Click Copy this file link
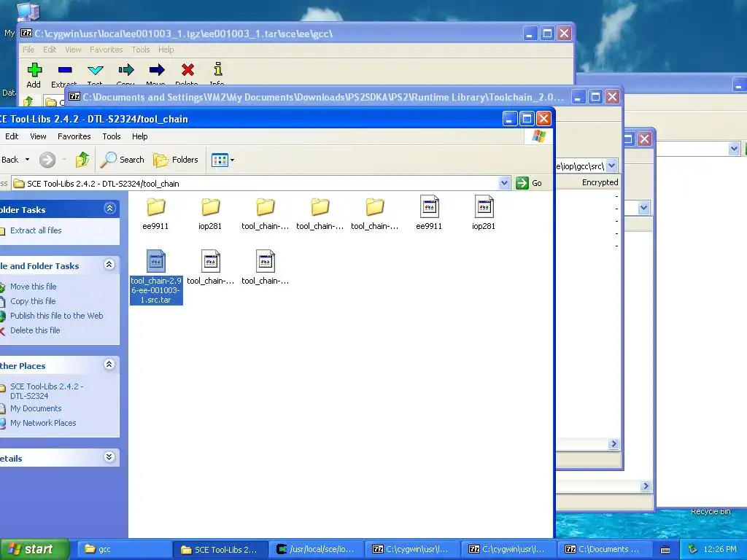The image size is (747, 560). [x=33, y=301]
